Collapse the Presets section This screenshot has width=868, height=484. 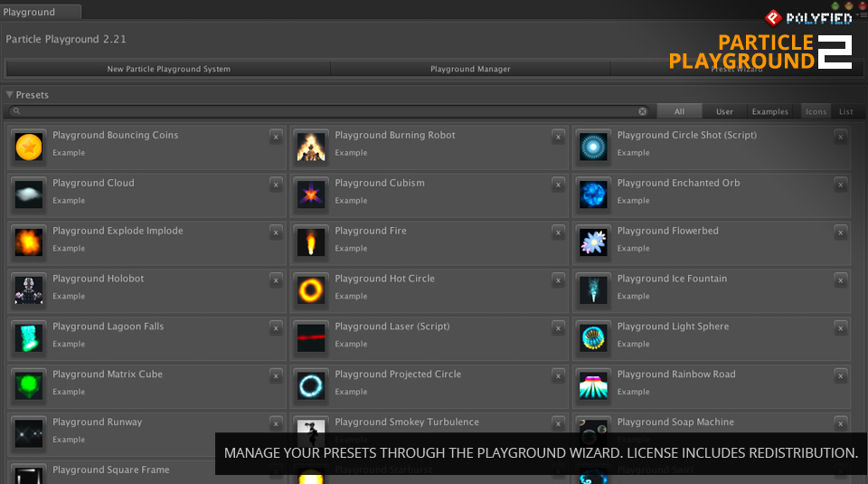tap(9, 95)
